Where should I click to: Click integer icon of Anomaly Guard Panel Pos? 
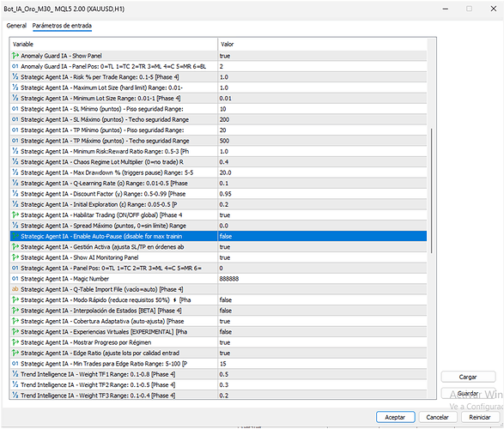tap(15, 66)
